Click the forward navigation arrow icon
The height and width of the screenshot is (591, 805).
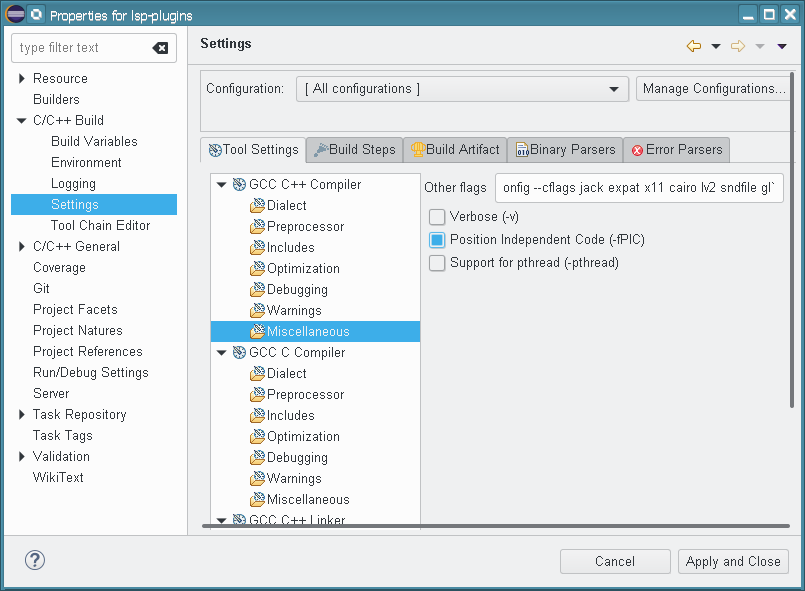point(738,46)
